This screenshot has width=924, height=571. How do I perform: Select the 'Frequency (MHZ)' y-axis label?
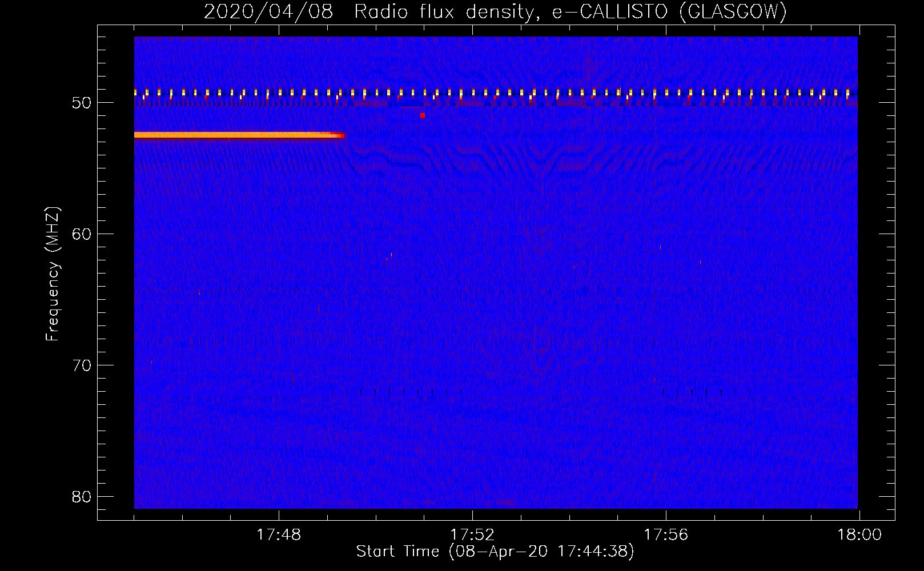52,274
